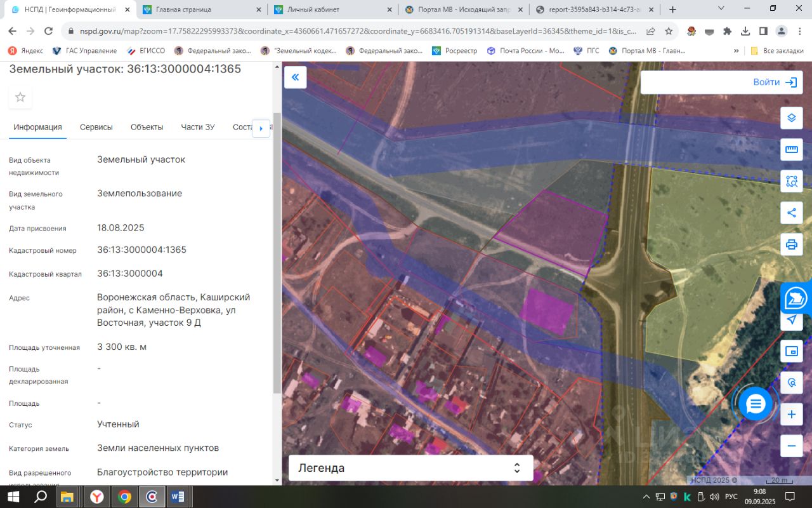The width and height of the screenshot is (812, 508).
Task: Zoom in on the map
Action: [x=791, y=415]
